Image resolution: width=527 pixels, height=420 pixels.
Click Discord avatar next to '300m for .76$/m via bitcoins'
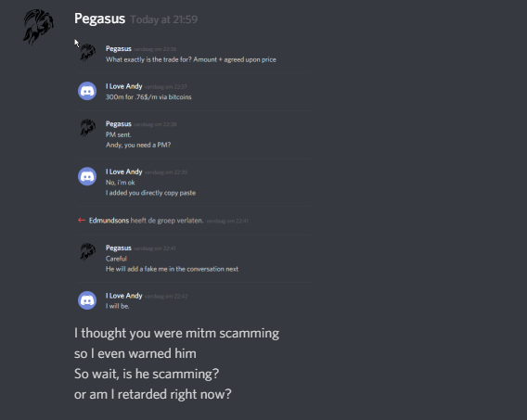87,91
